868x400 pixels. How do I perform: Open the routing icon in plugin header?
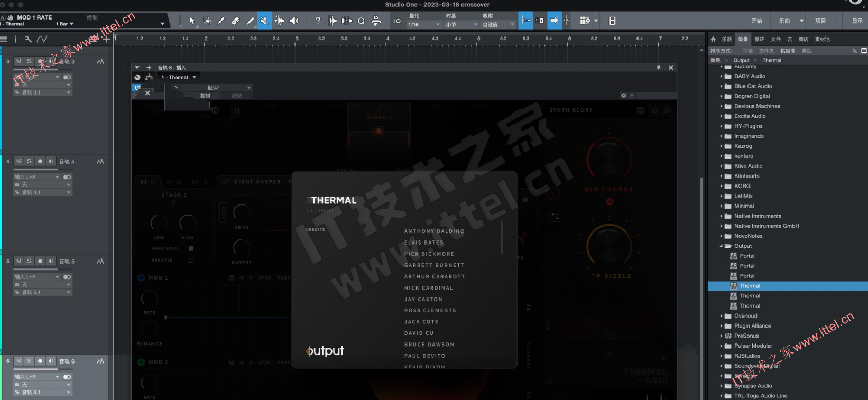pyautogui.click(x=149, y=77)
